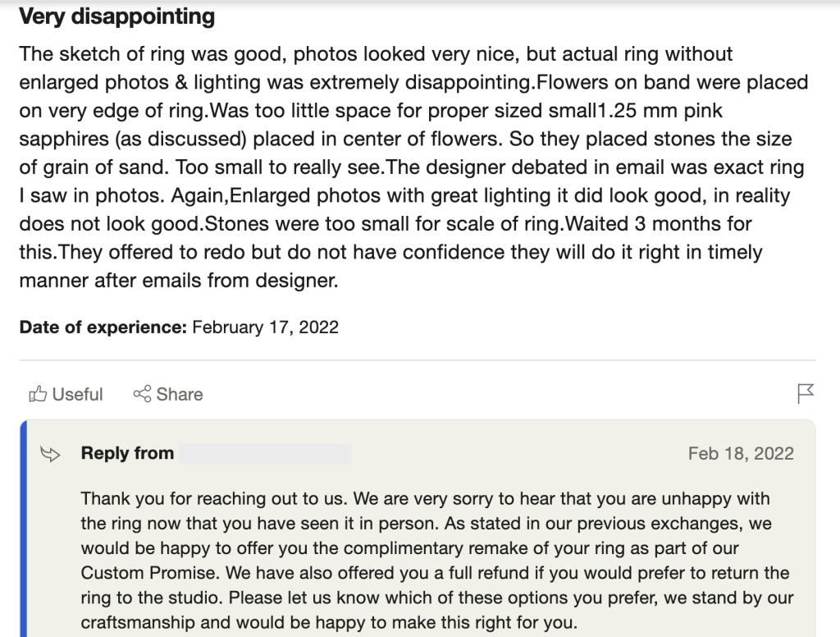The width and height of the screenshot is (840, 637).
Task: Open the Share option for this review
Action: tap(168, 394)
